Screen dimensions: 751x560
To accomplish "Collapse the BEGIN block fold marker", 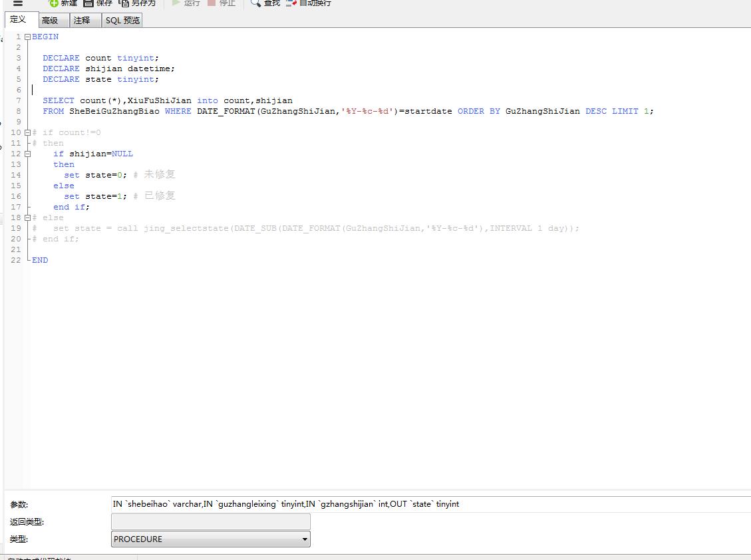I will click(x=27, y=37).
